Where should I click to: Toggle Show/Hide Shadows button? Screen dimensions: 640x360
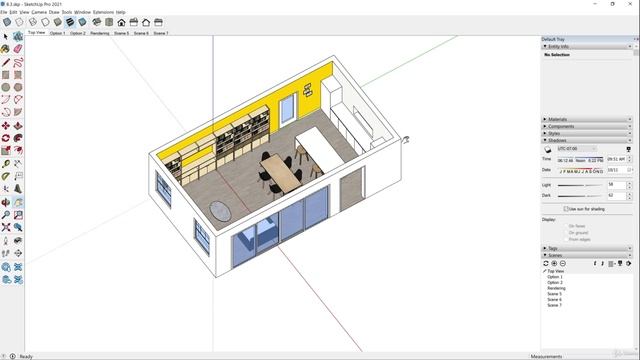pos(548,149)
